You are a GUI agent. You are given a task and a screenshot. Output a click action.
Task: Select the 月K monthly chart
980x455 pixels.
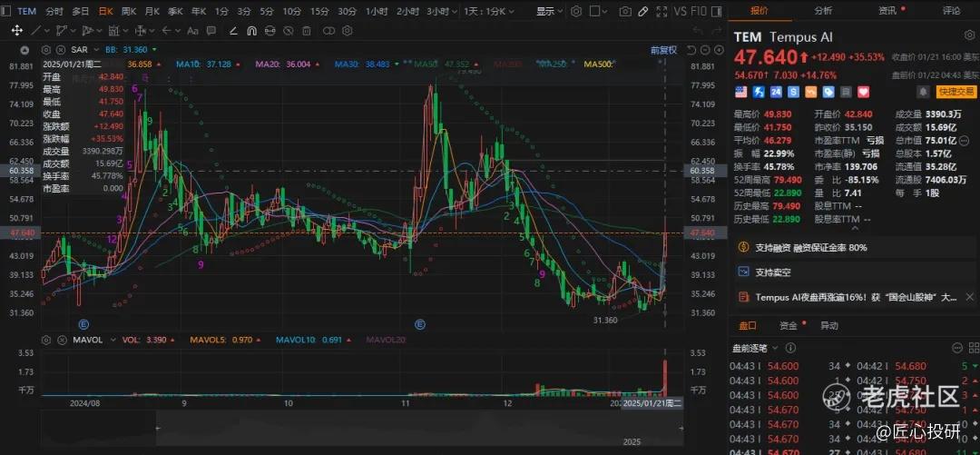[152, 11]
